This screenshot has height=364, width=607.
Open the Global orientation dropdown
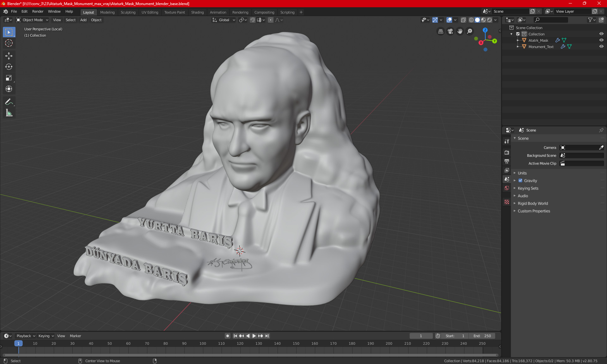coord(224,20)
